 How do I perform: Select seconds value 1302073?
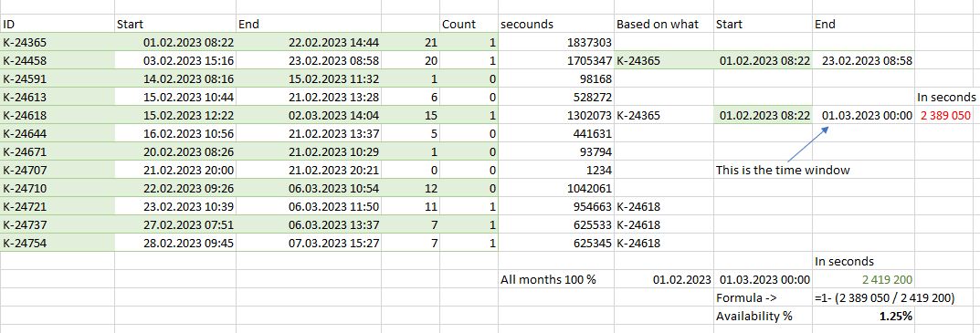coord(555,115)
